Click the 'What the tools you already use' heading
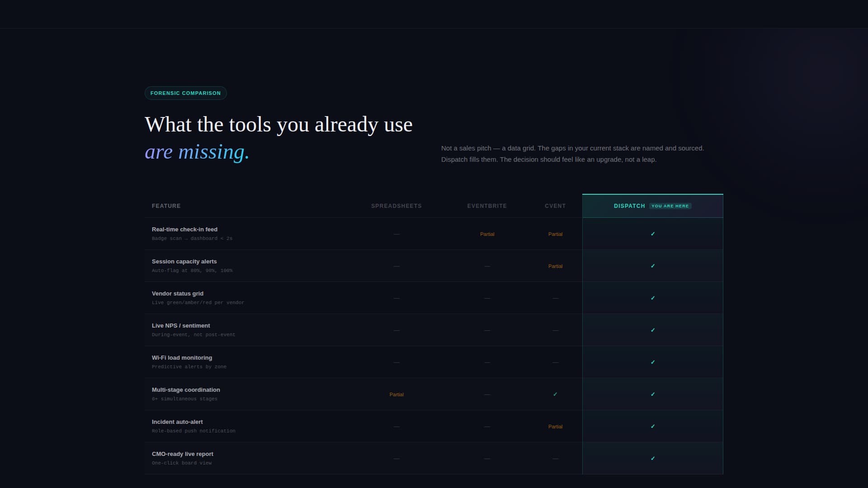868x488 pixels. 278,125
